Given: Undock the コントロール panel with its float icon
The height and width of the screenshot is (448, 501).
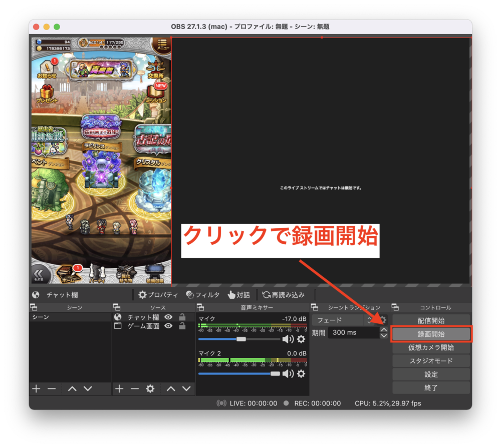Looking at the screenshot, I should click(395, 307).
